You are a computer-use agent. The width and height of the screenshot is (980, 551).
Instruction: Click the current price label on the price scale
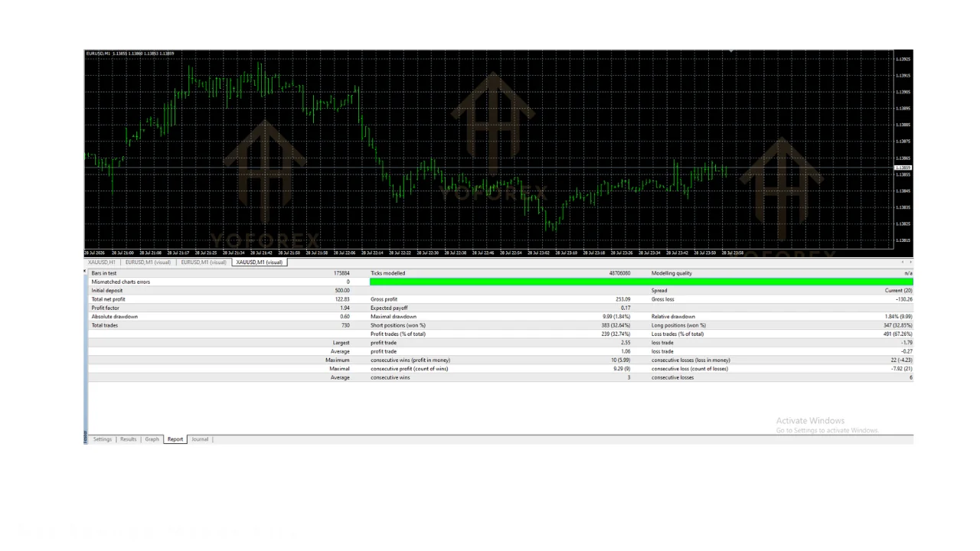tap(903, 168)
